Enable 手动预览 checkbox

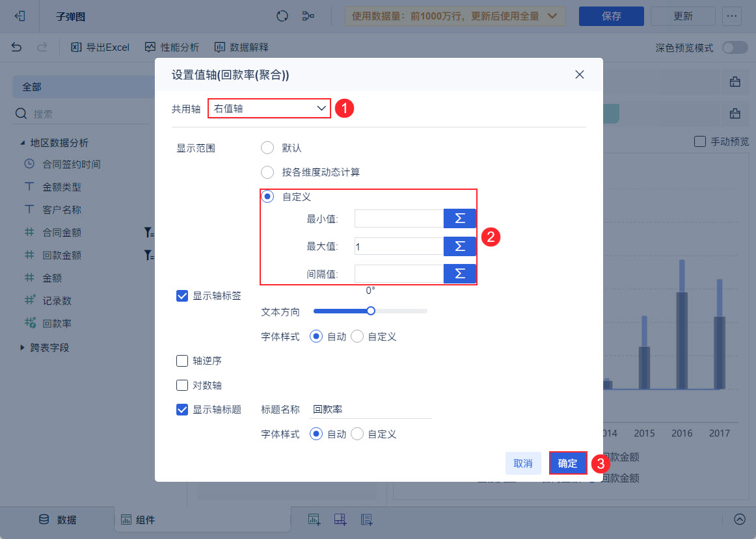coord(699,142)
